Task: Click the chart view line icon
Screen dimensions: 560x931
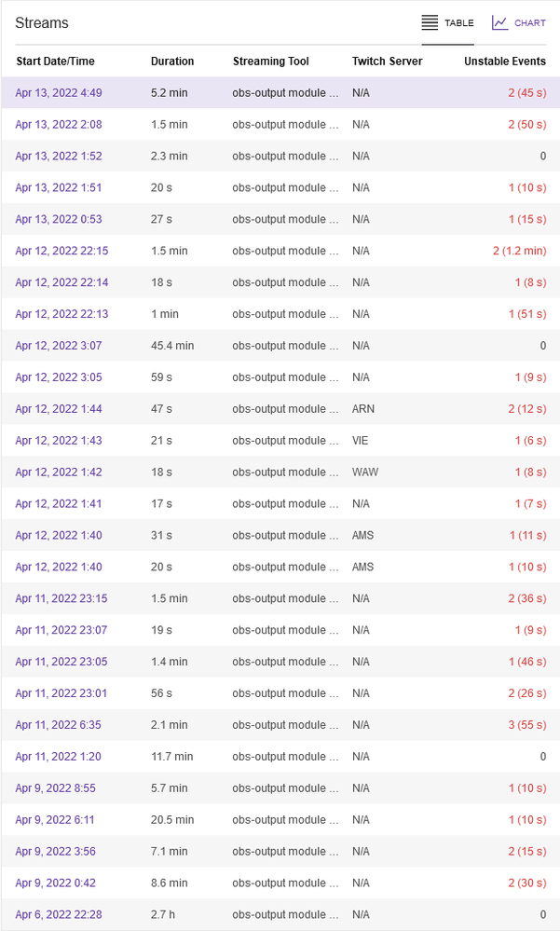Action: [500, 22]
